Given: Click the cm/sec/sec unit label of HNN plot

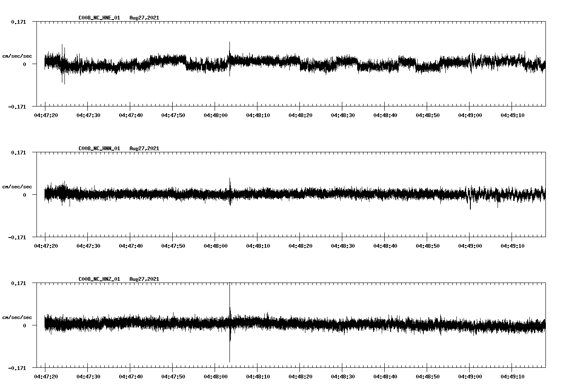Looking at the screenshot, I should coord(17,187).
